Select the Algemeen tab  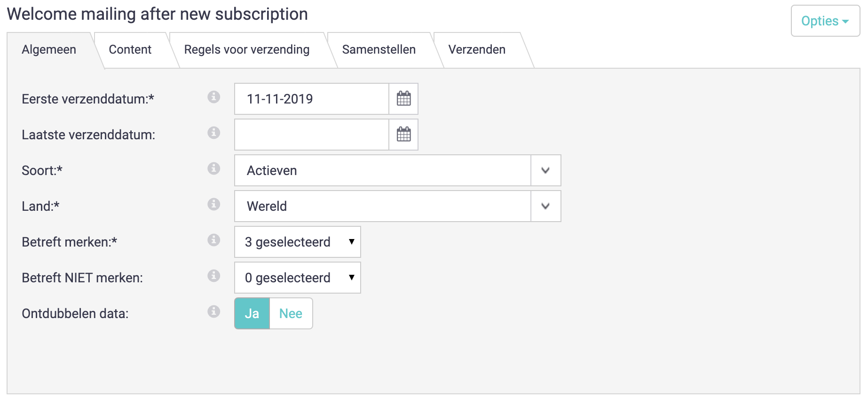coord(49,50)
